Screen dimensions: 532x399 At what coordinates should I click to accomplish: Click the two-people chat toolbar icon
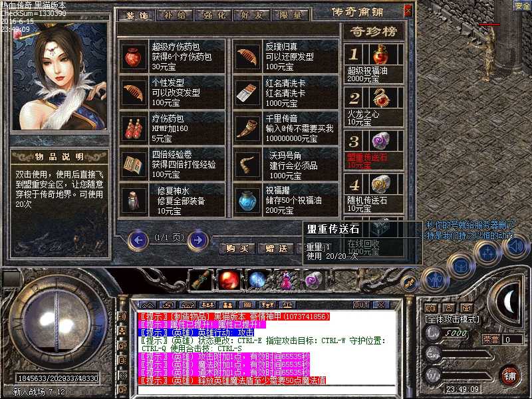point(228,305)
